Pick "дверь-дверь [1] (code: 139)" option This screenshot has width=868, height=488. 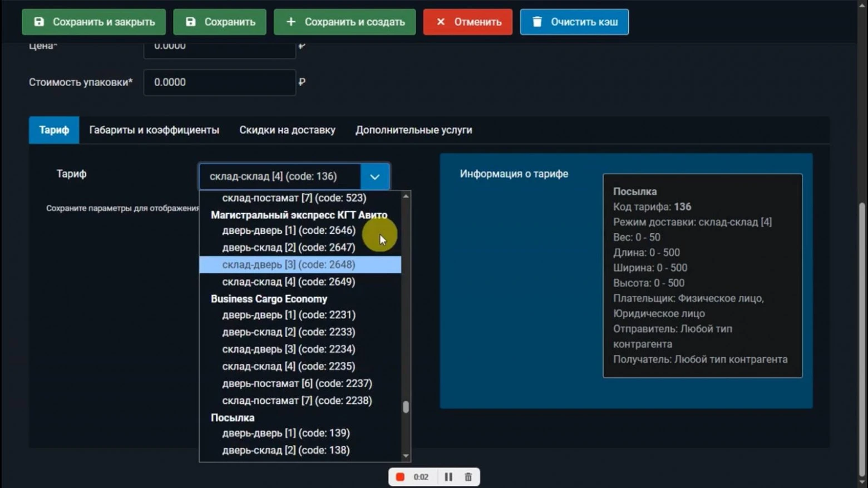(x=300, y=433)
